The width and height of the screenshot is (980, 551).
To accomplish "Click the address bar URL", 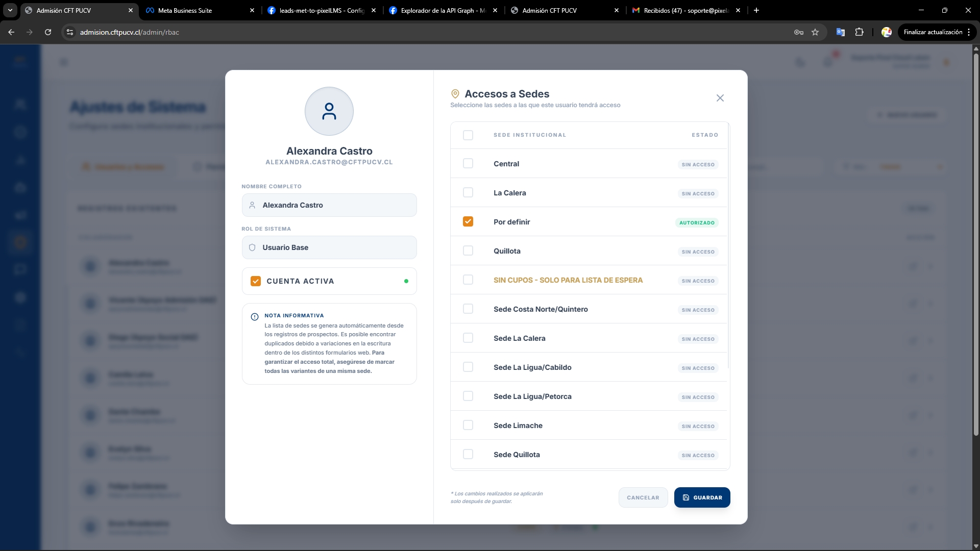I will [130, 32].
